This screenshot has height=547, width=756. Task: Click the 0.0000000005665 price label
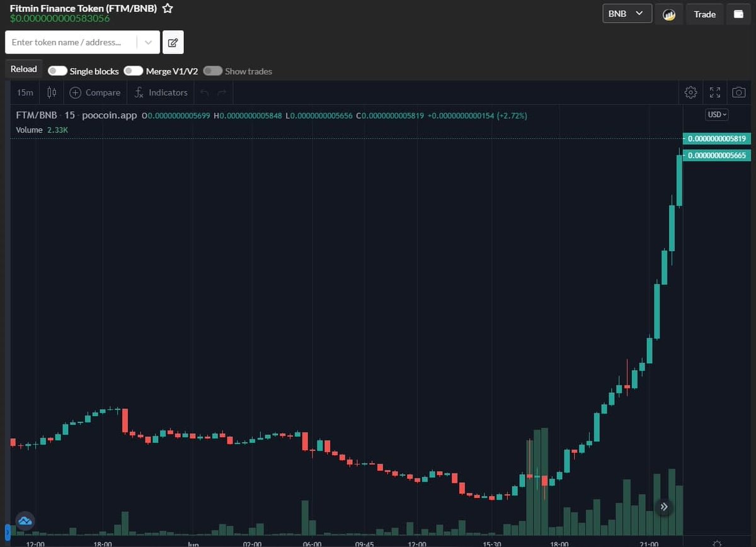point(717,155)
